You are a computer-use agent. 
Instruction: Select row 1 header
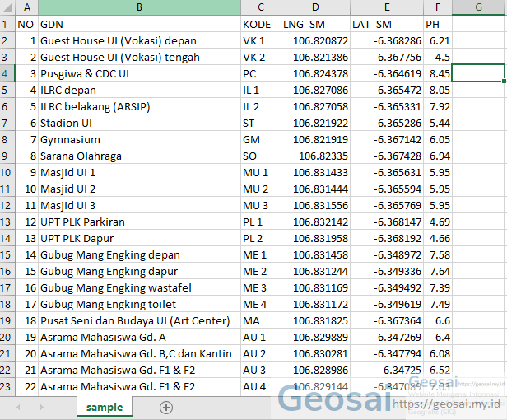7,24
